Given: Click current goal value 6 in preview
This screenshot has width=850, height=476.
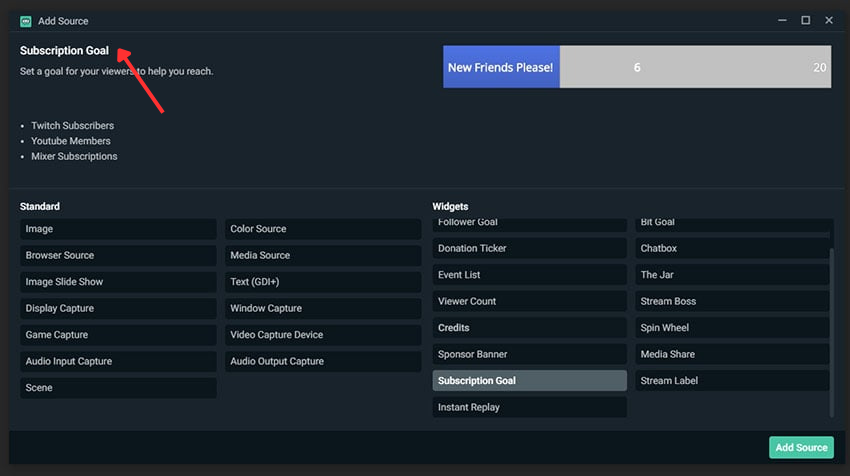Looking at the screenshot, I should click(637, 68).
